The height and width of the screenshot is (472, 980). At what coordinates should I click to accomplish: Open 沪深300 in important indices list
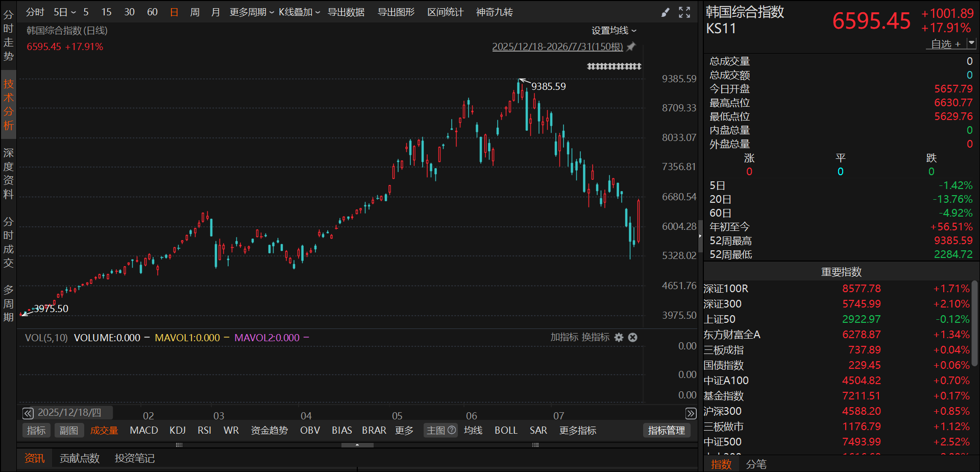[x=837, y=411]
